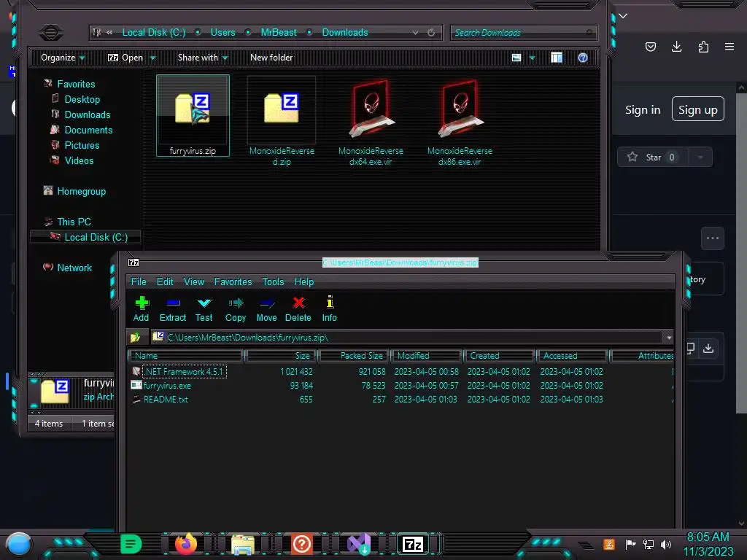Open the Share with dropdown

point(203,58)
